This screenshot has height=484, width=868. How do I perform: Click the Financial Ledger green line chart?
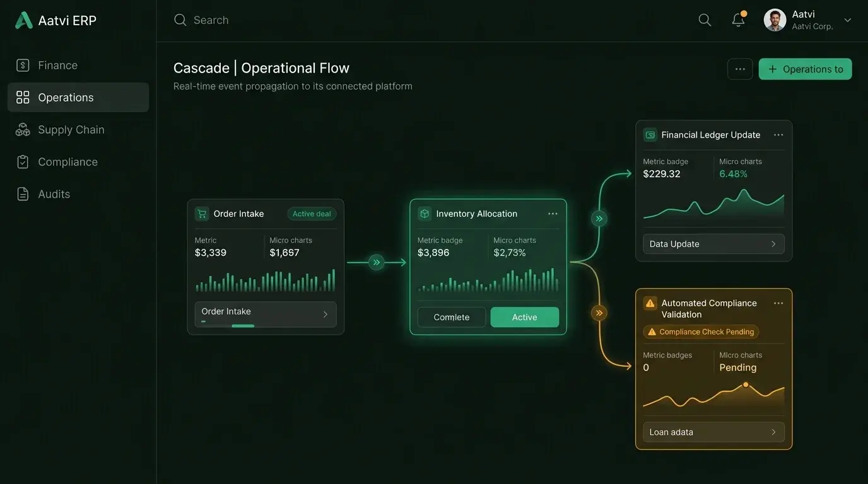coord(713,204)
